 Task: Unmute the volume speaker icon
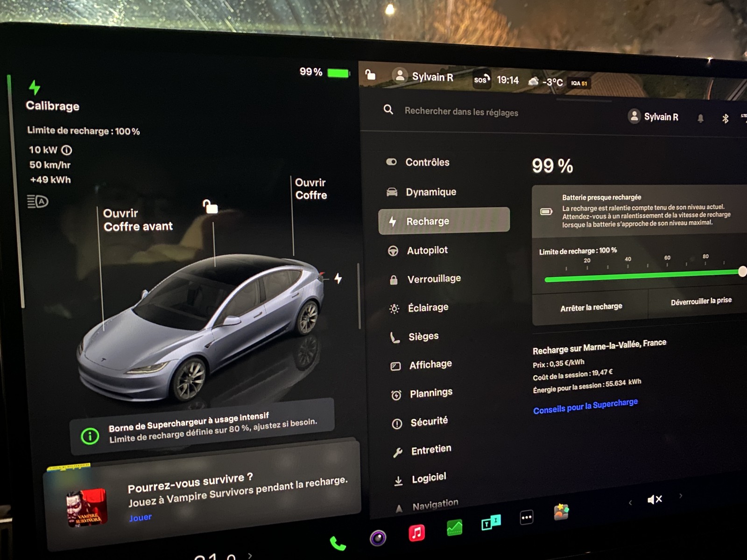[655, 500]
